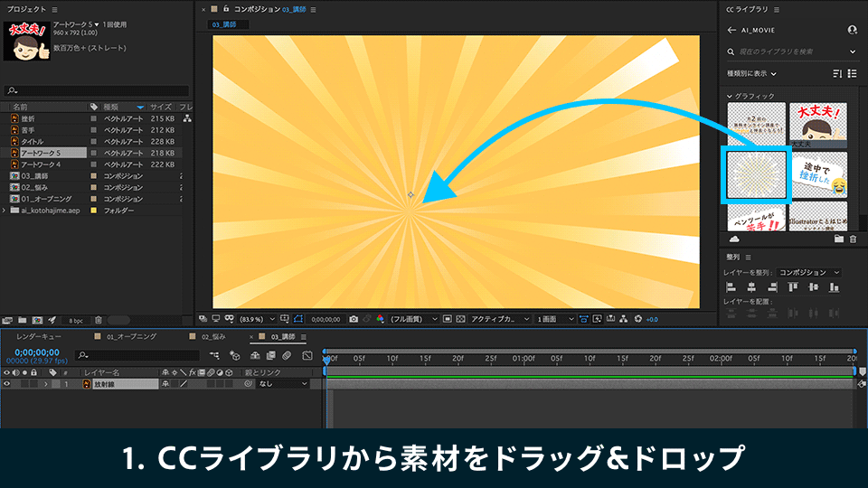Switch library to list view icon

(x=852, y=73)
